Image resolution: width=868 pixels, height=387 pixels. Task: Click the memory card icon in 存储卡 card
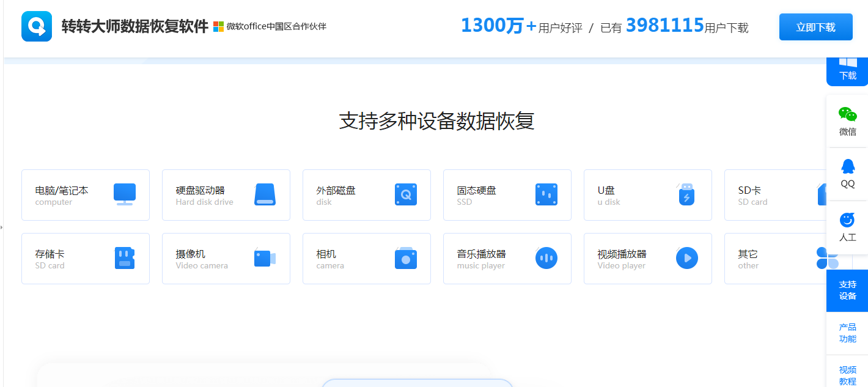[x=125, y=258]
